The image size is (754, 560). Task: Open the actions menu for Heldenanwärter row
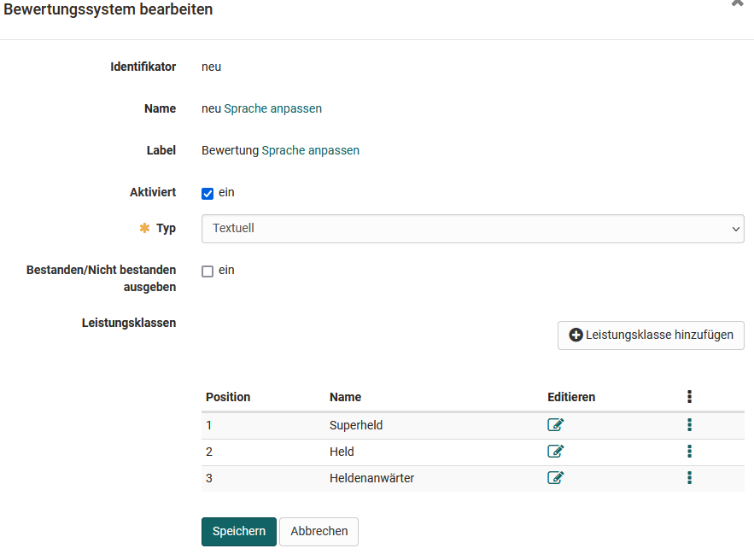[x=689, y=478]
